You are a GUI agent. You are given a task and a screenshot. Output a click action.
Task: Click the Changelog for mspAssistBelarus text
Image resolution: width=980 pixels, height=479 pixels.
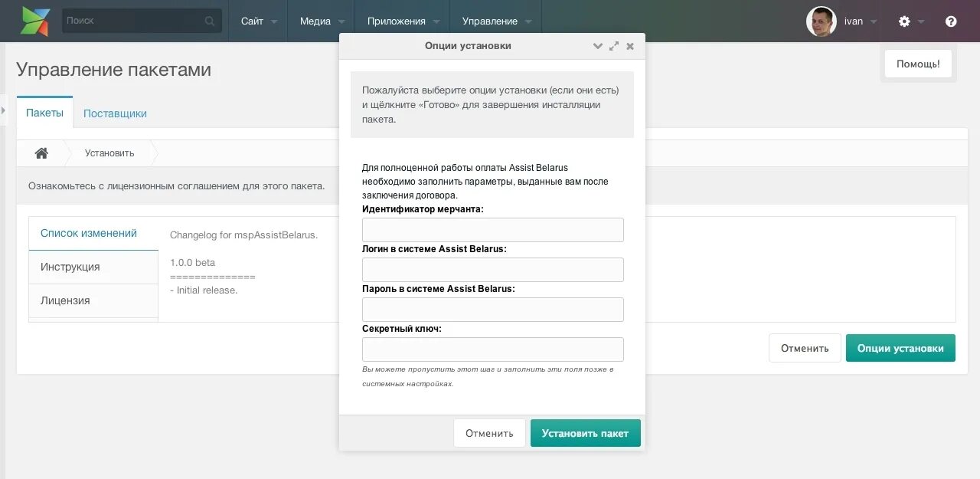(x=243, y=235)
